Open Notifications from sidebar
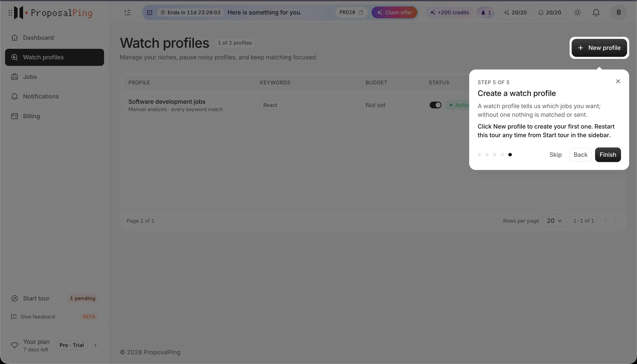Image resolution: width=637 pixels, height=364 pixels. [x=54, y=97]
